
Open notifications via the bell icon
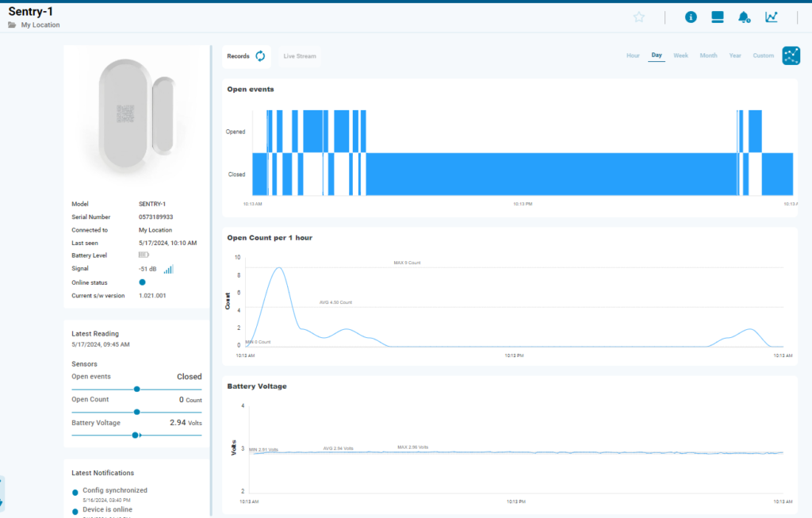(744, 17)
